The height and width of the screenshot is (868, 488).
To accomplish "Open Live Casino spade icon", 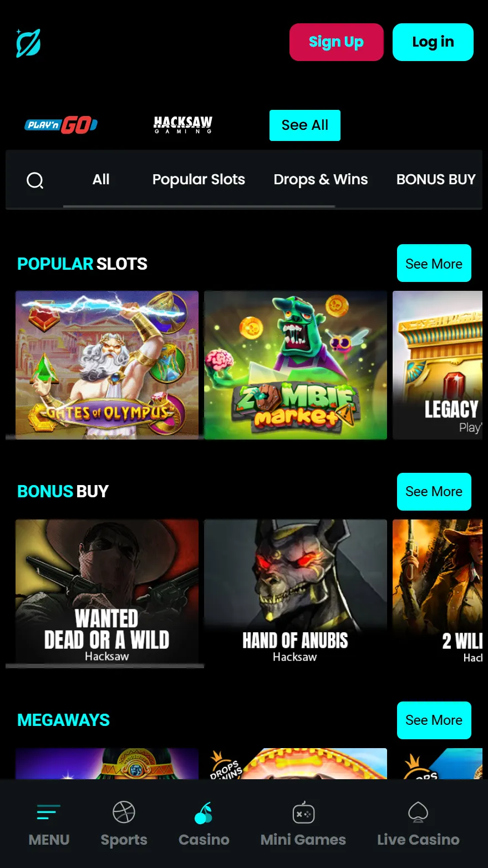I will click(x=418, y=813).
